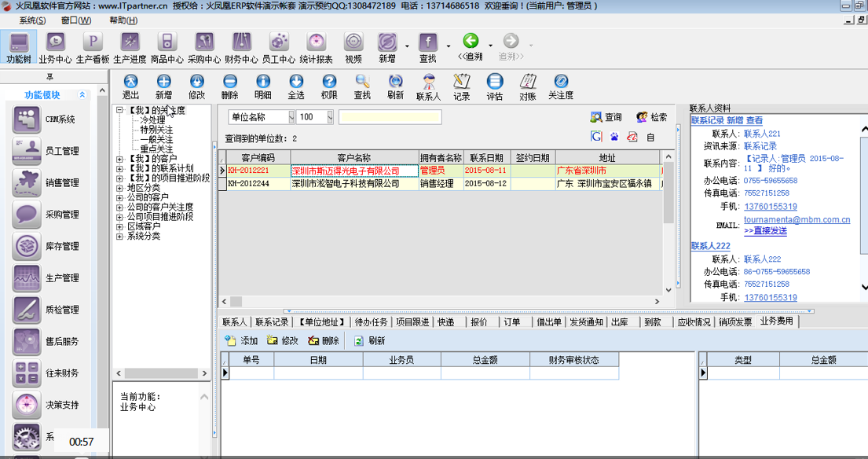Open the 单位名称 search field dropdown

click(x=291, y=117)
